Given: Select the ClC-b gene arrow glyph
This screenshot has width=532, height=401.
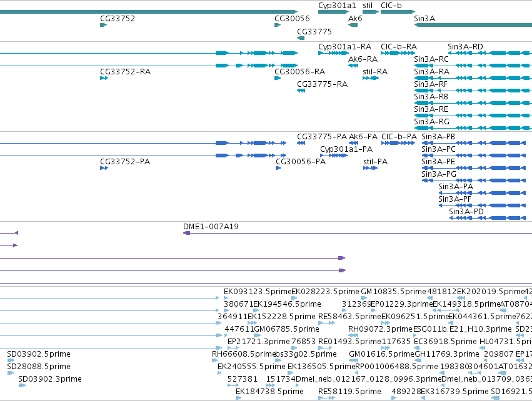Looking at the screenshot, I should [398, 12].
